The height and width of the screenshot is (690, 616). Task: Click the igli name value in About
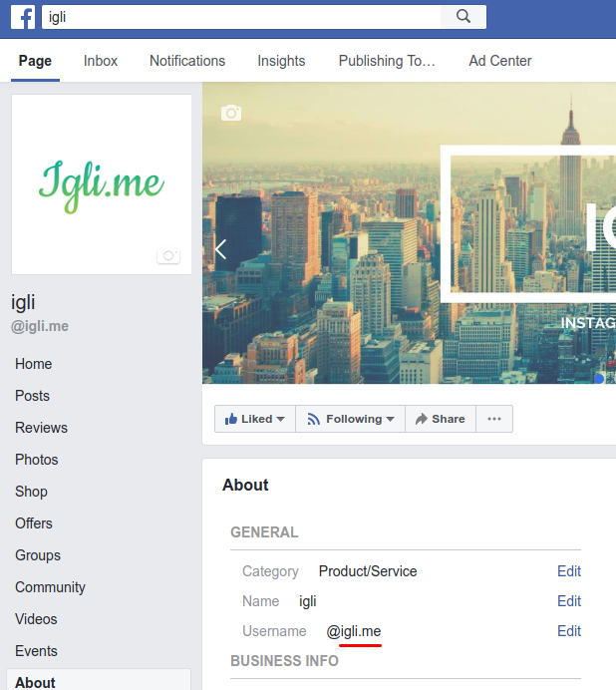tap(308, 601)
